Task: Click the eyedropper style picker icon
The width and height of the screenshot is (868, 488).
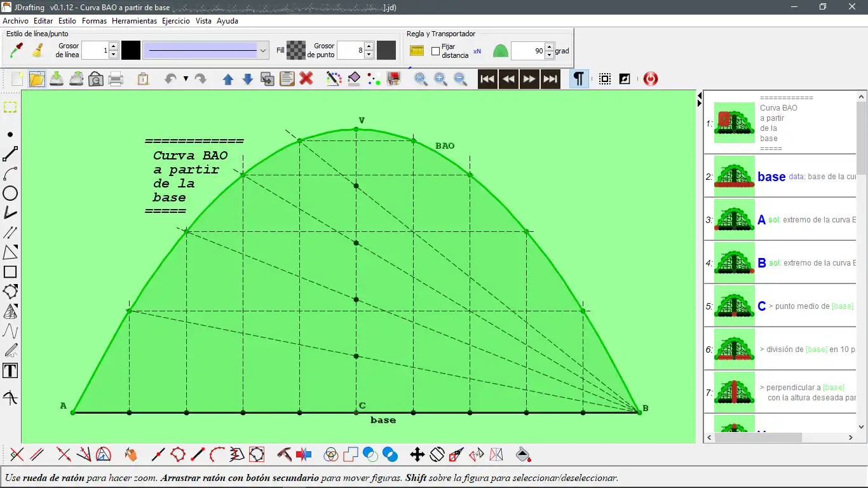Action: pyautogui.click(x=17, y=50)
